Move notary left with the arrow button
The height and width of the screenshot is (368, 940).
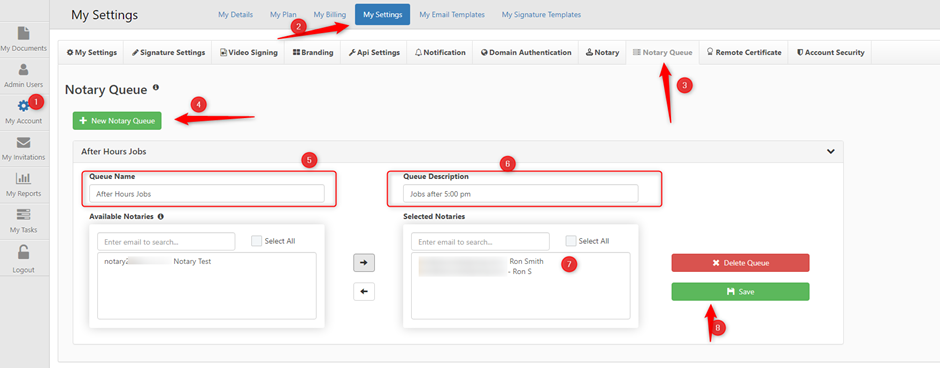pos(364,292)
